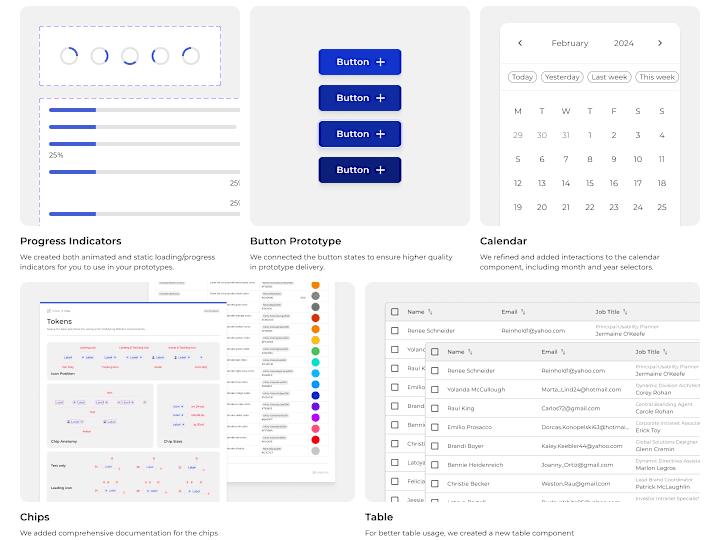Click the Tokens title in the Chips preview
Viewport: 720px width, 540px height.
59,321
